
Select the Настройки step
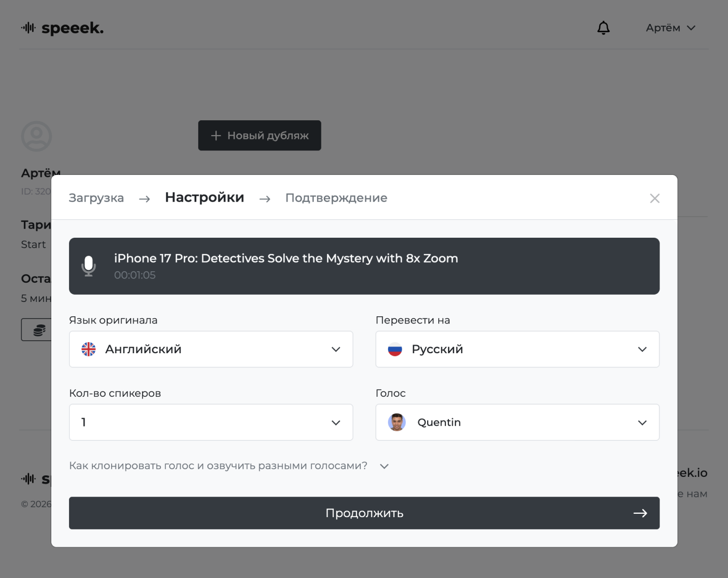point(205,197)
